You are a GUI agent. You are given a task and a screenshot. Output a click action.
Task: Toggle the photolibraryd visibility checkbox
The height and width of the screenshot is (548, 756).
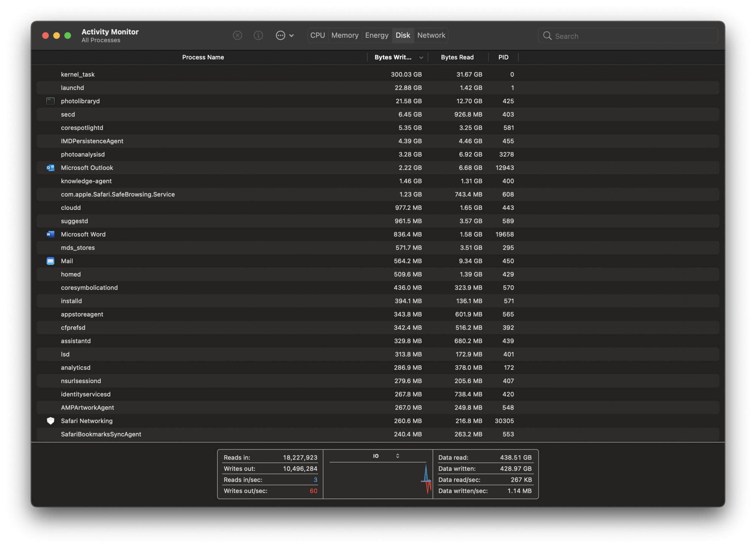click(x=50, y=101)
